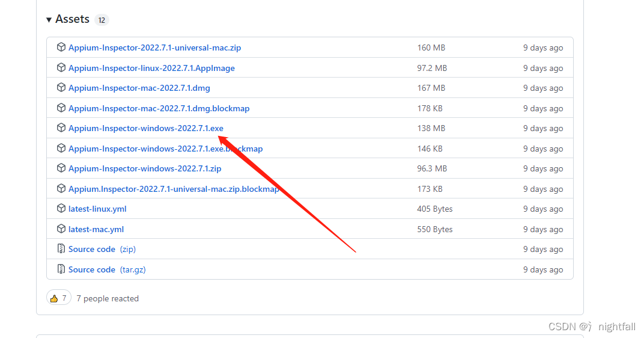Open Appium-Inspector-windows-2022.7.1.exe.blockmap link
Screen dimensions: 644x338
click(x=166, y=149)
